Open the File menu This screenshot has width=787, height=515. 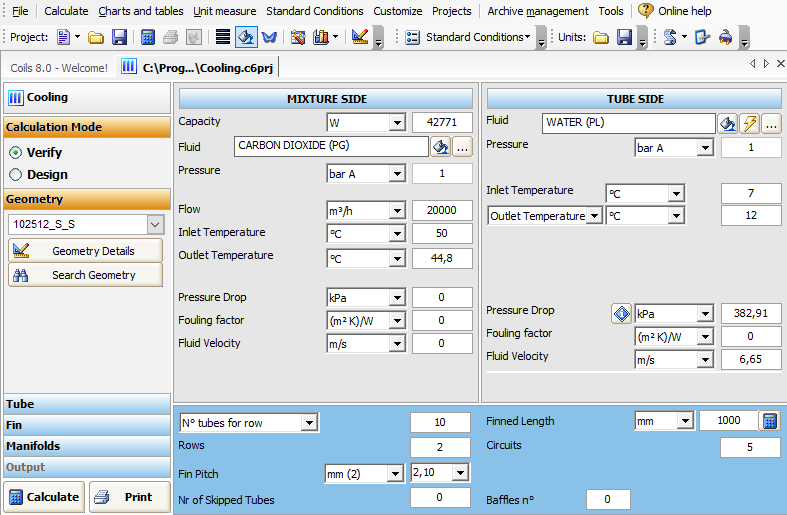20,11
